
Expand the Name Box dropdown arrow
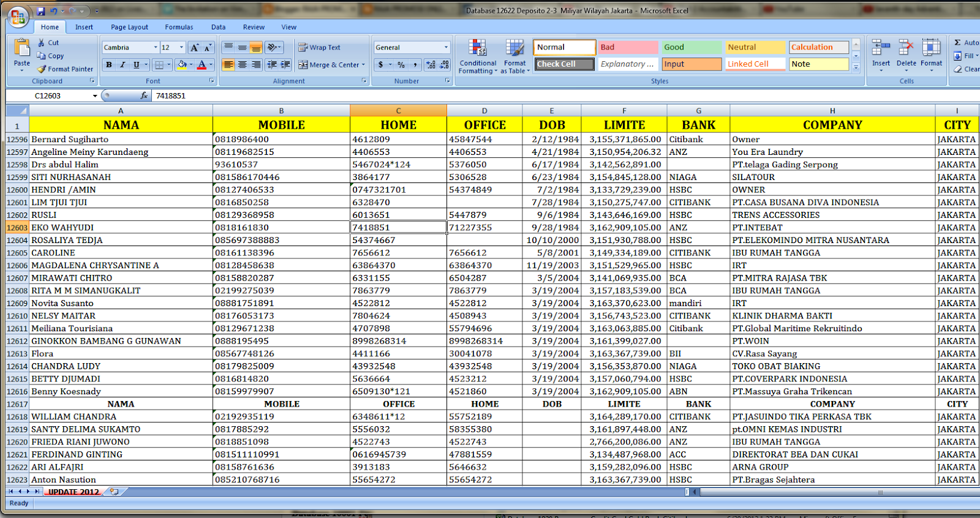(x=95, y=96)
